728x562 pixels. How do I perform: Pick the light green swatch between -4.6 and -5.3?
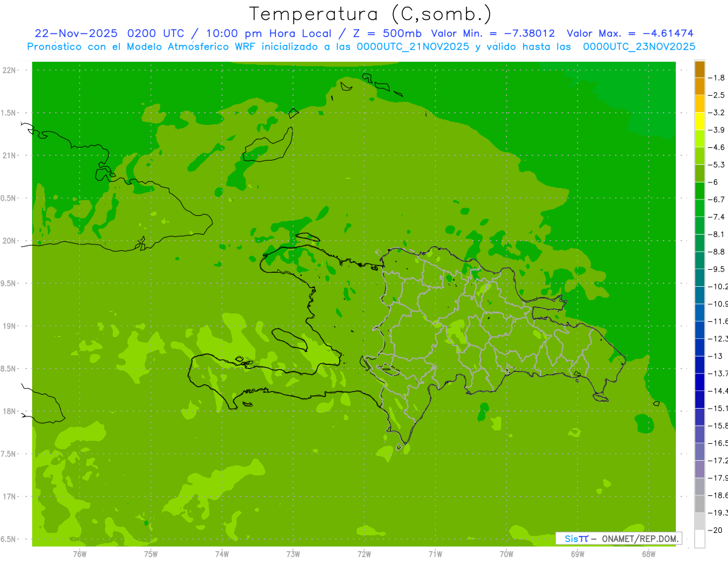pos(699,156)
